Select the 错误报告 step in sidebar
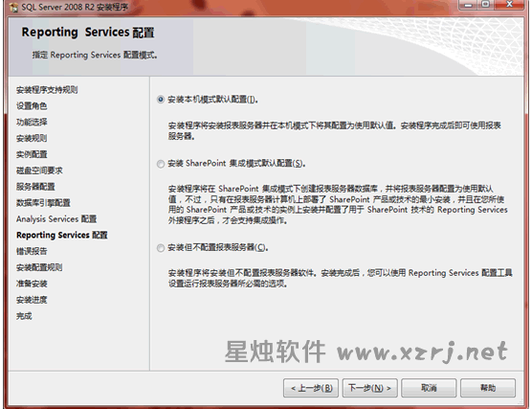532x409 pixels. point(32,251)
